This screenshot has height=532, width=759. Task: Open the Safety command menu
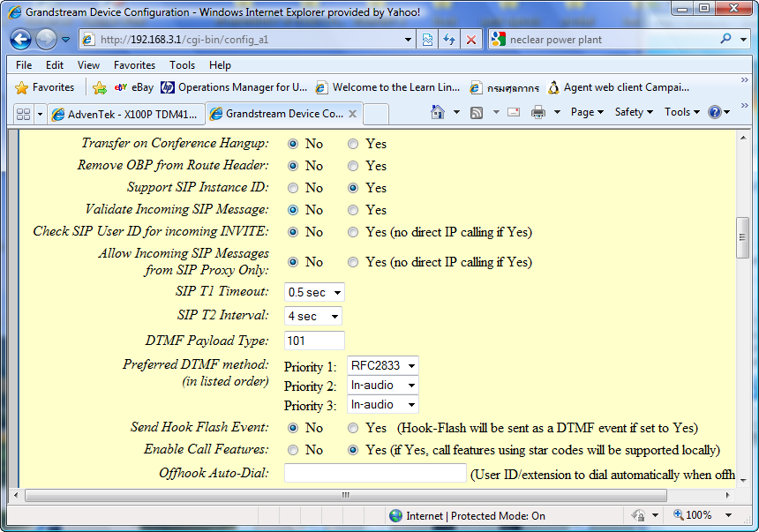click(x=634, y=112)
